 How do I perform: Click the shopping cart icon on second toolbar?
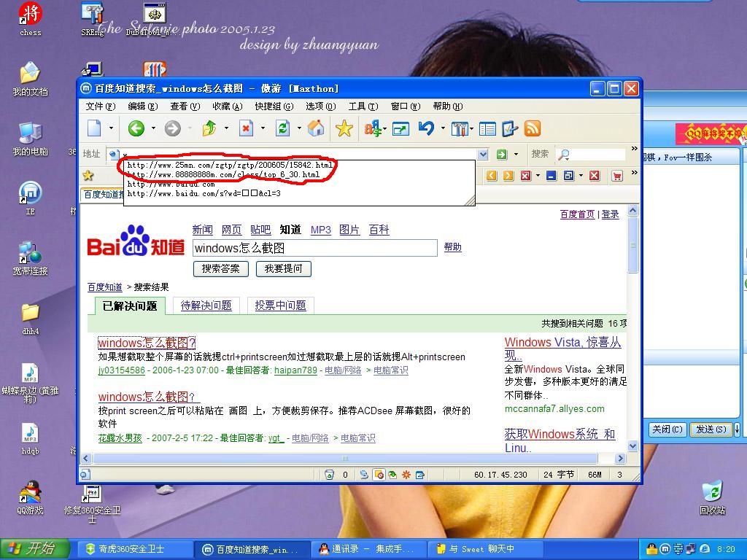(617, 176)
